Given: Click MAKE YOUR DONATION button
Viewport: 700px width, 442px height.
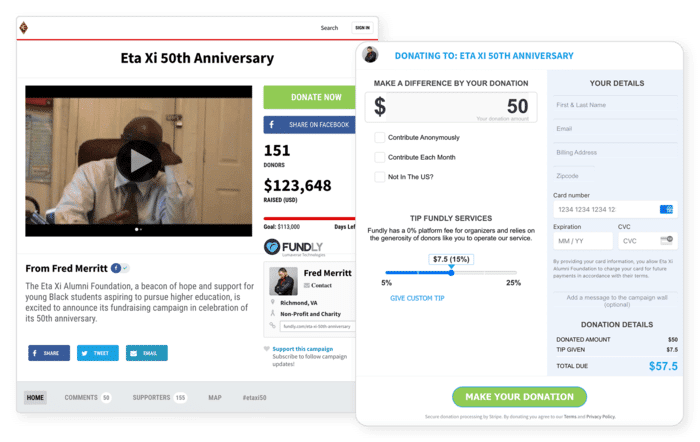Looking at the screenshot, I should pos(519,397).
